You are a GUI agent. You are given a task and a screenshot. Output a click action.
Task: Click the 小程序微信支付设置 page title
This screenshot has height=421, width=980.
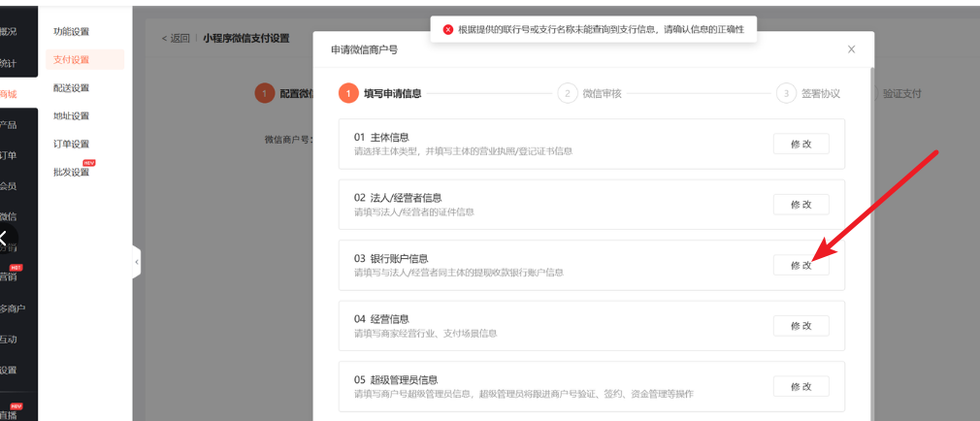tap(246, 38)
